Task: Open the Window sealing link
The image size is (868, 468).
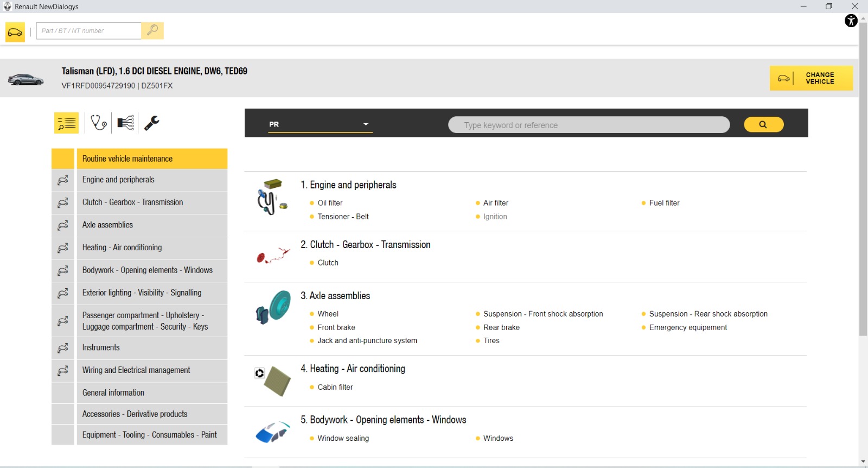Action: [x=343, y=438]
